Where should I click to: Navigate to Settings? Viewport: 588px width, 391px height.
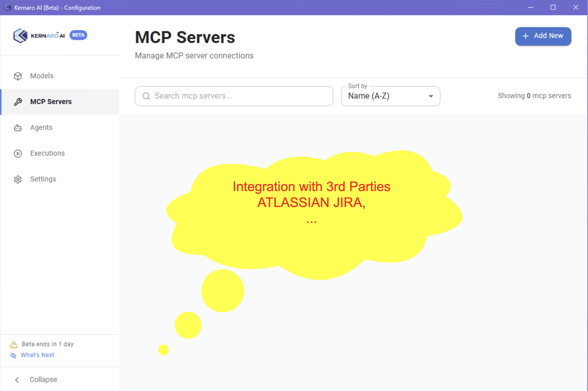[x=60, y=179]
